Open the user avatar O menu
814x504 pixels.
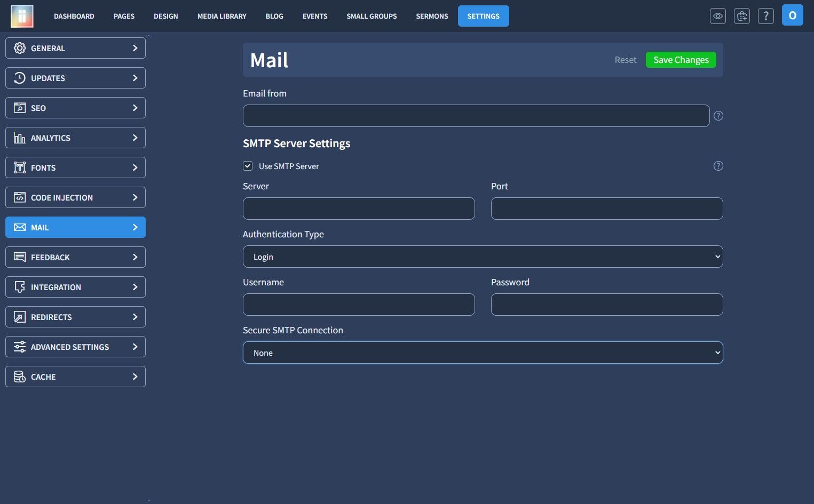tap(793, 15)
